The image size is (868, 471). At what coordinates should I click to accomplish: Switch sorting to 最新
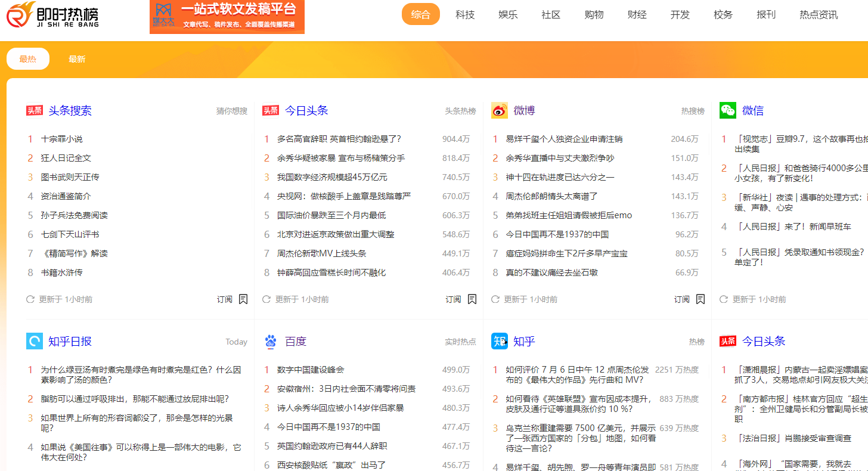[x=77, y=59]
